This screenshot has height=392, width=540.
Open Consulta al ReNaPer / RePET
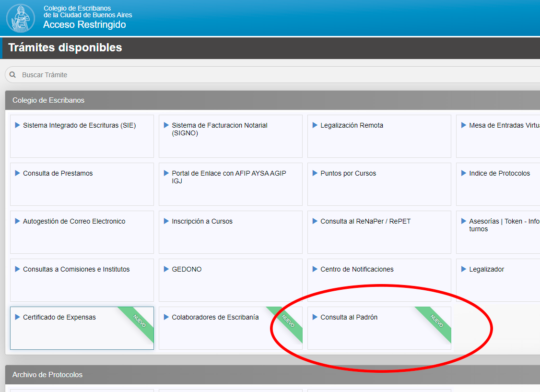[379, 232]
